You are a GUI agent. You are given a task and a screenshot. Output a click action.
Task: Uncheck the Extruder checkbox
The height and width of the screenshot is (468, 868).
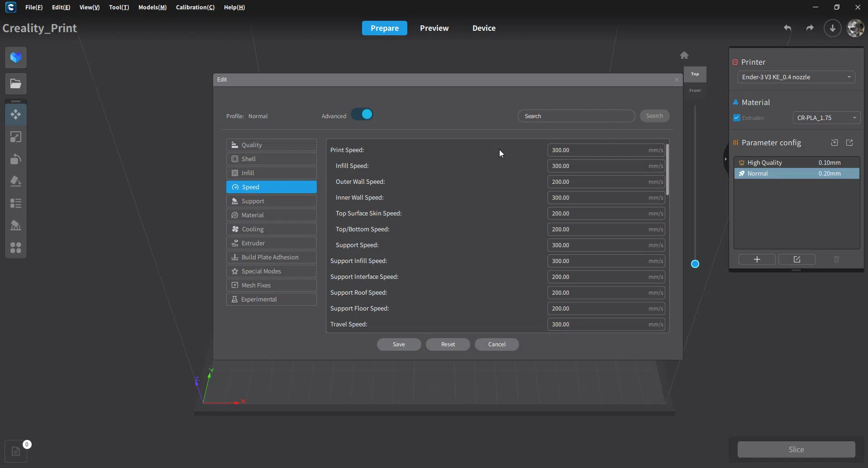737,118
